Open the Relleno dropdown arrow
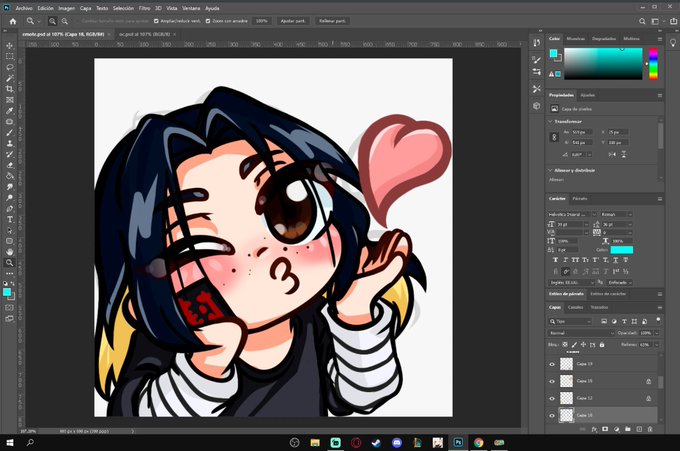The image size is (680, 451). tap(657, 345)
